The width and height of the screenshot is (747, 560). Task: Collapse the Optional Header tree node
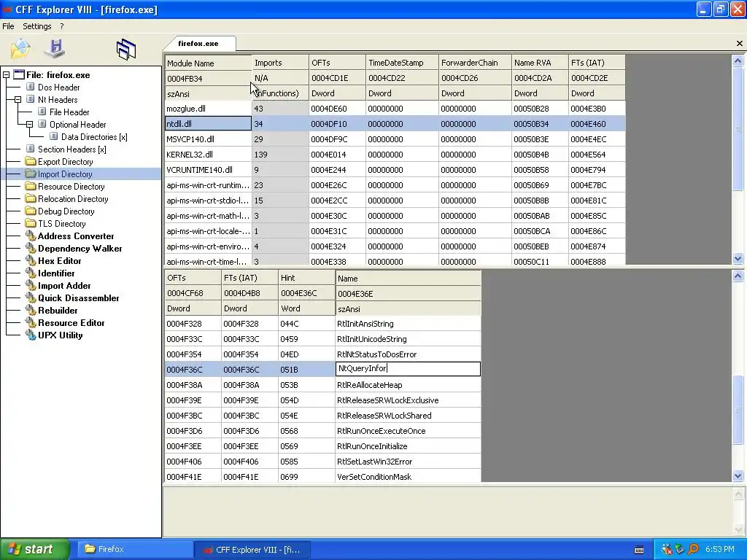(29, 124)
